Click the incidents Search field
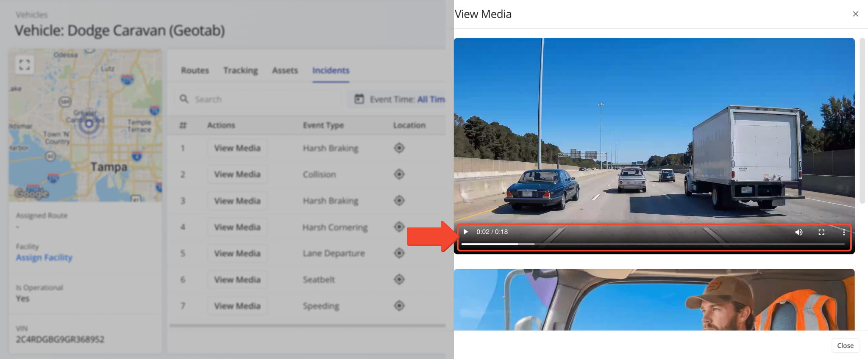868x359 pixels. [x=259, y=99]
